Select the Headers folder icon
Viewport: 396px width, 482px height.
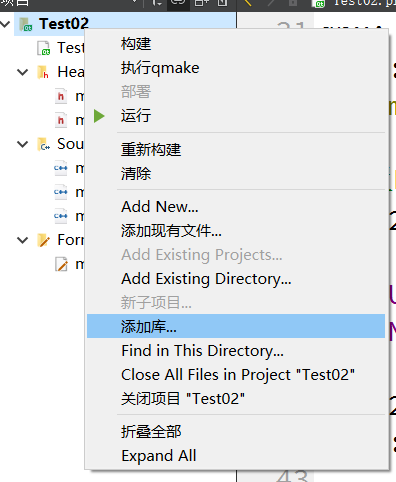click(43, 72)
